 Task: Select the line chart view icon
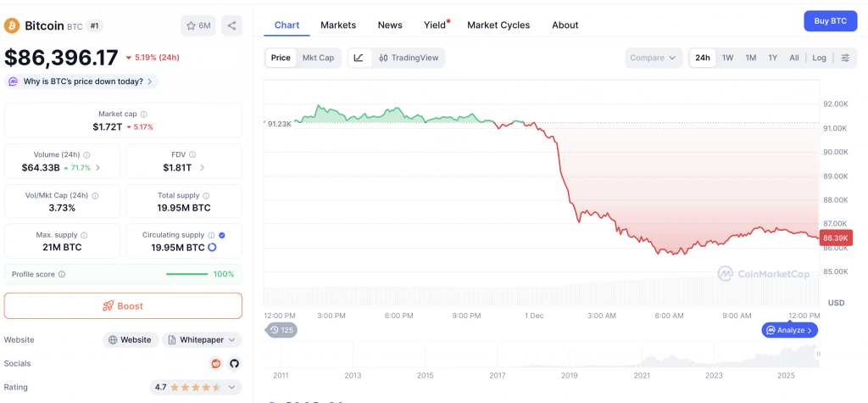click(x=359, y=58)
